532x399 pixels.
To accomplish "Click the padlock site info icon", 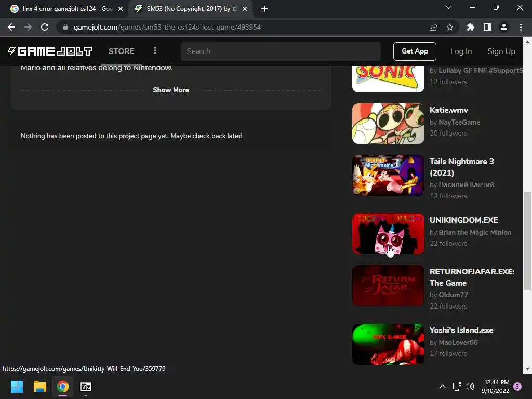I will (65, 27).
